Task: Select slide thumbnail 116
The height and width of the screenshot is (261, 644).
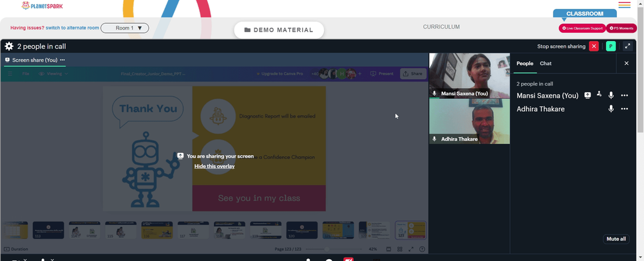Action: coord(157,230)
